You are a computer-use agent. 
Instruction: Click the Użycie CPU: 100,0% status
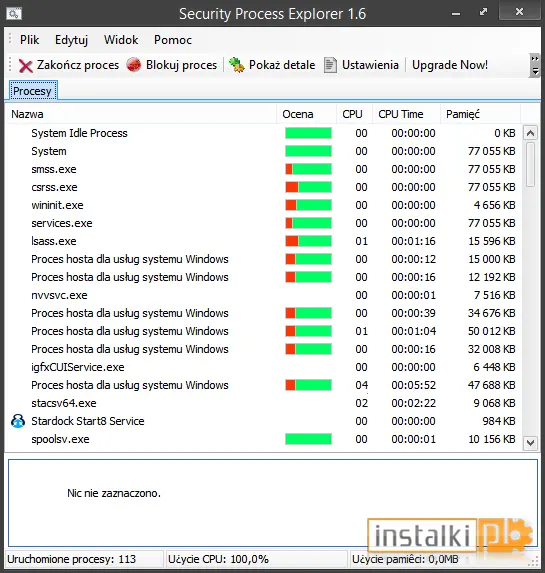point(218,559)
